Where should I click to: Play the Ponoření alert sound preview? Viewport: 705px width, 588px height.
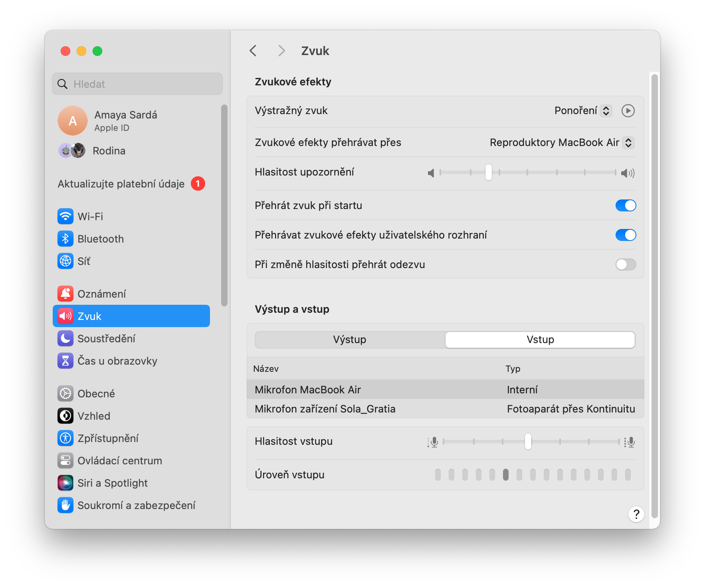click(x=628, y=110)
